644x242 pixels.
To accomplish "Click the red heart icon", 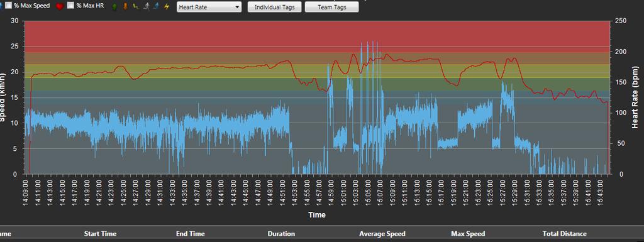I will pyautogui.click(x=60, y=6).
